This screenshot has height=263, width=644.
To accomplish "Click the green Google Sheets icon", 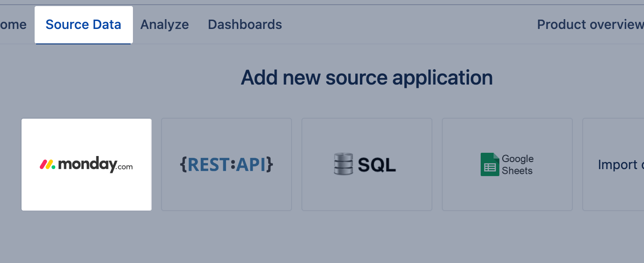I will (x=490, y=164).
